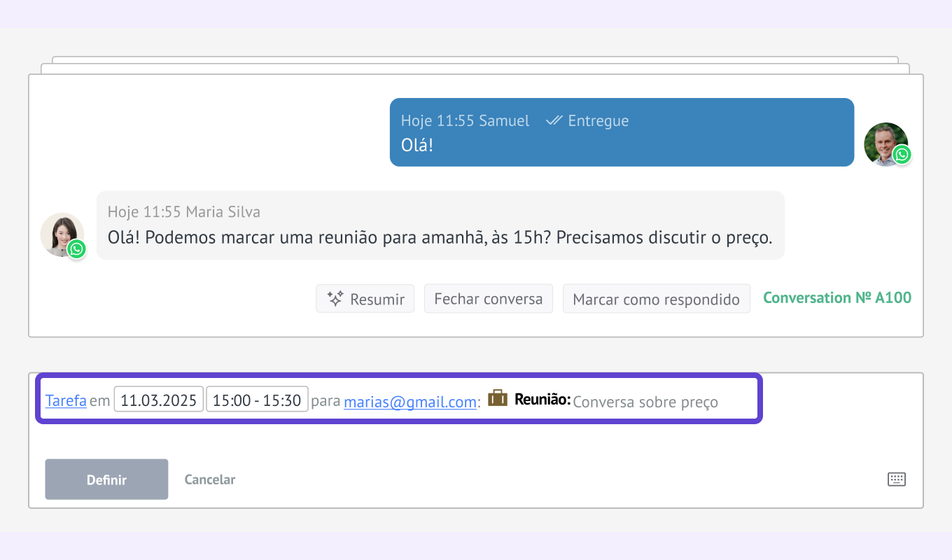Click the Entregue delivery status checkmarks
This screenshot has height=560, width=952.
click(x=554, y=120)
